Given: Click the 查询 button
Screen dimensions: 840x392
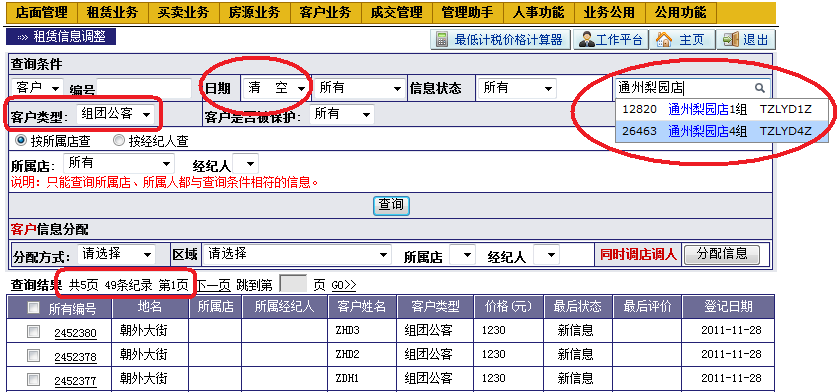Looking at the screenshot, I should pyautogui.click(x=391, y=205).
